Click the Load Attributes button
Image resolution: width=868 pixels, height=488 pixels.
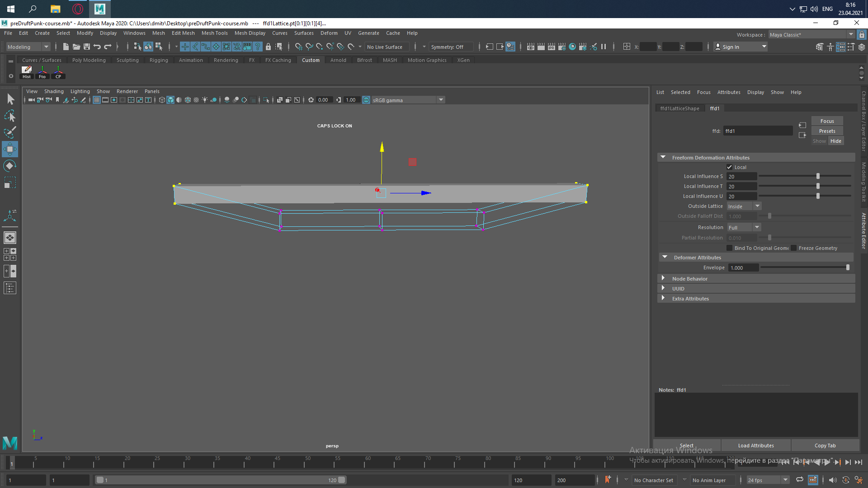(756, 446)
